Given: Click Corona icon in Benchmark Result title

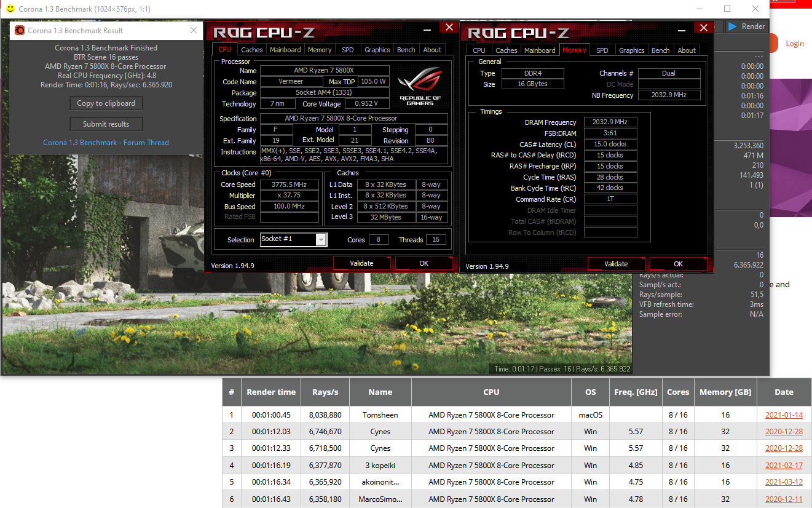Looking at the screenshot, I should pos(20,30).
